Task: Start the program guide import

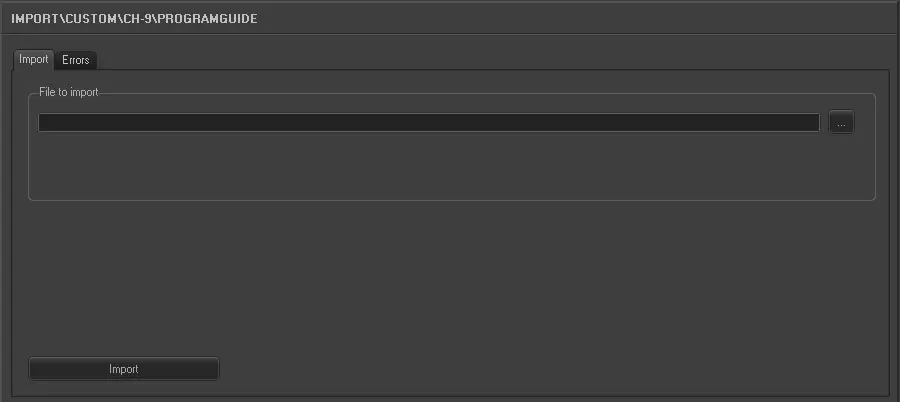Action: pyautogui.click(x=124, y=369)
